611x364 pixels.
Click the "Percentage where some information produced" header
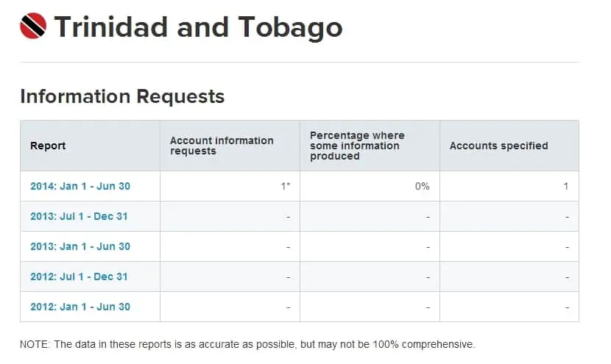[357, 146]
